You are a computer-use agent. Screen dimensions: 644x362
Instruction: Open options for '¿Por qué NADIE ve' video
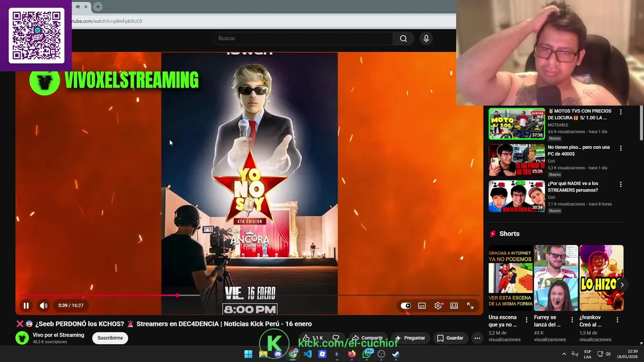(x=620, y=185)
